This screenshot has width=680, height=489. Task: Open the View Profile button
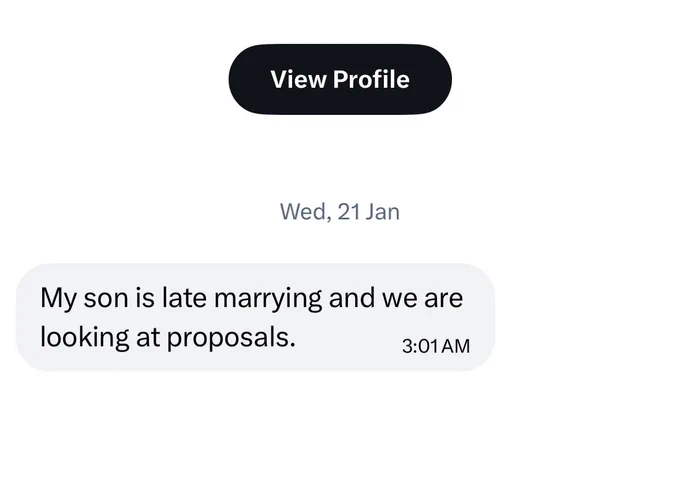(340, 79)
